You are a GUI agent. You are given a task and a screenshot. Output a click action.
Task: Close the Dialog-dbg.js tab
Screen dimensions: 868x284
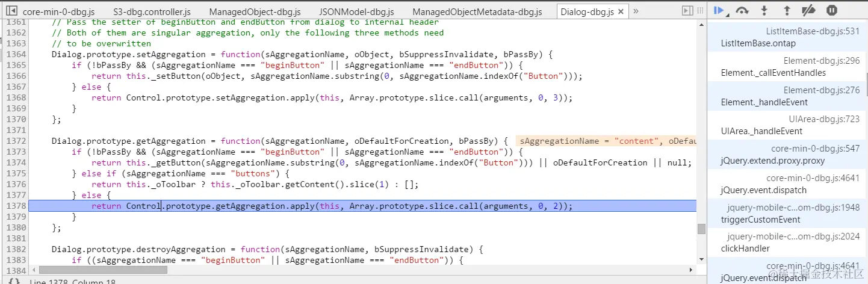coord(621,11)
